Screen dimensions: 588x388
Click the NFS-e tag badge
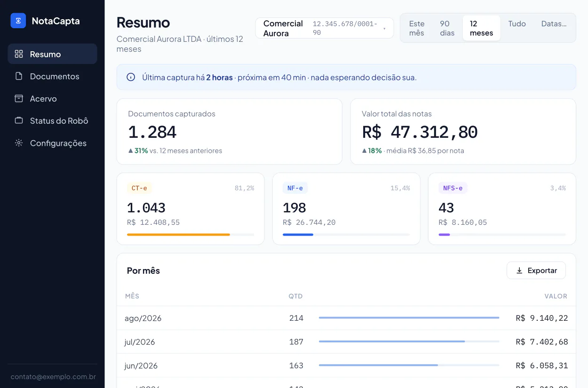(x=453, y=188)
